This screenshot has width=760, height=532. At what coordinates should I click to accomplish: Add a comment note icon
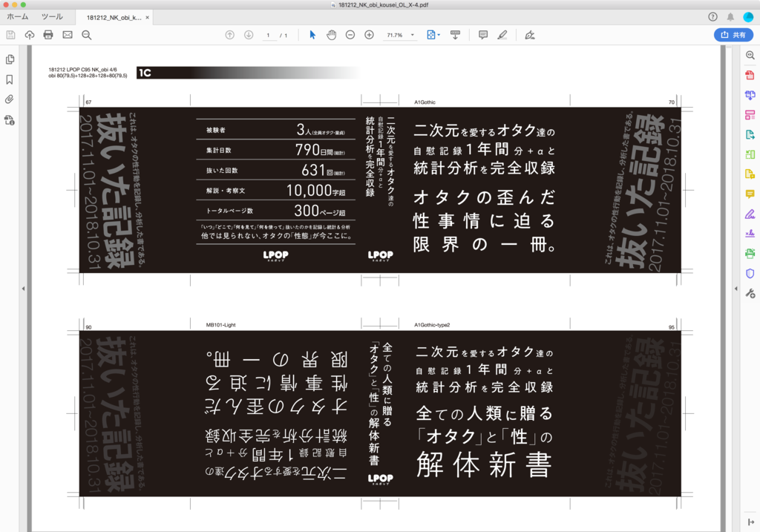[483, 35]
